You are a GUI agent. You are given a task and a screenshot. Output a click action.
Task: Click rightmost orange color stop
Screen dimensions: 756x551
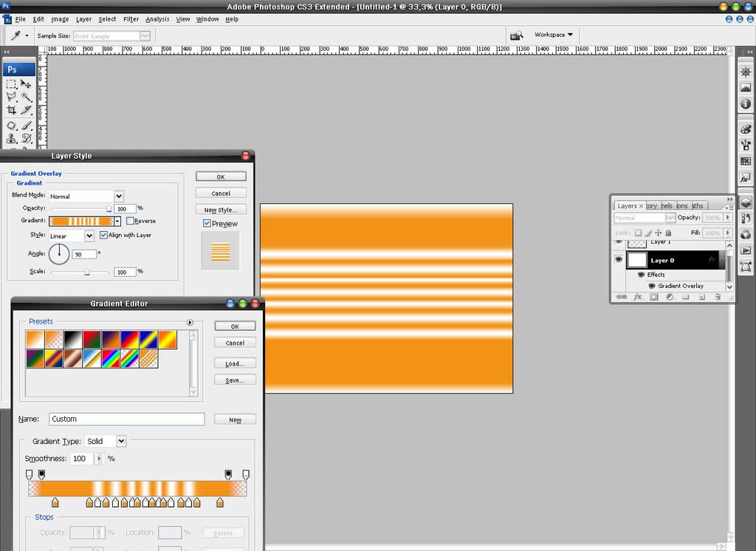(220, 503)
